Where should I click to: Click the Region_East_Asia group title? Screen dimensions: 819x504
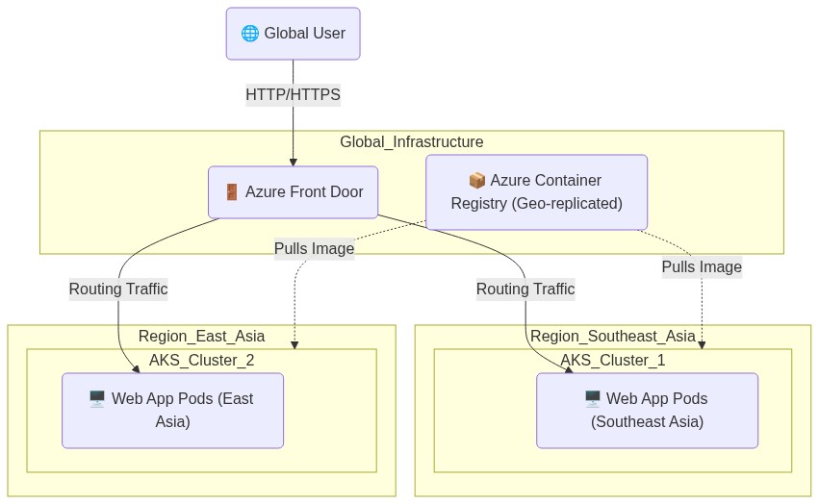201,337
